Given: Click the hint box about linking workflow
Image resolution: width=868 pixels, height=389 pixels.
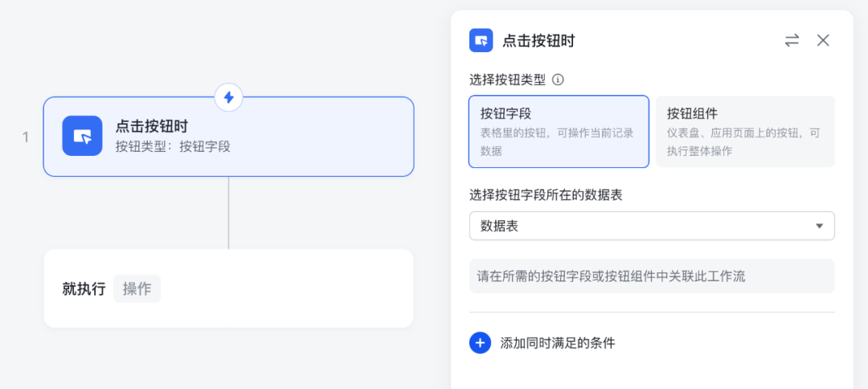Looking at the screenshot, I should click(x=651, y=276).
